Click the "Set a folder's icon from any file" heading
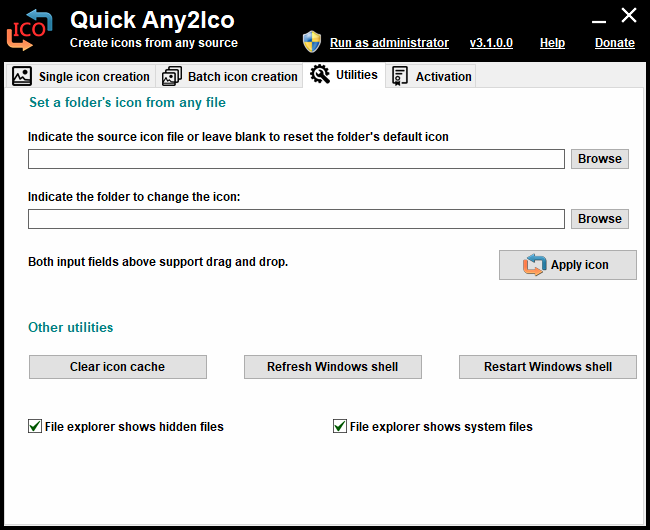 point(128,102)
